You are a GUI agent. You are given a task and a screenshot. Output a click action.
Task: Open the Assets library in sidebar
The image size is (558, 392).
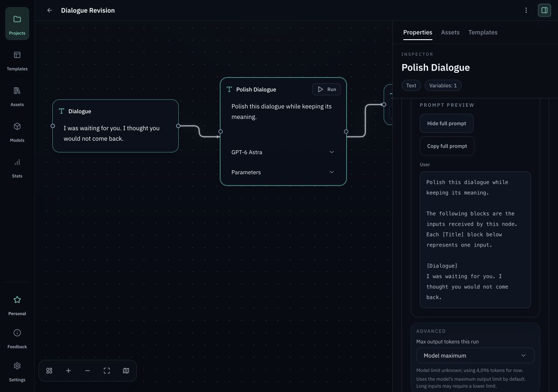[x=17, y=96]
